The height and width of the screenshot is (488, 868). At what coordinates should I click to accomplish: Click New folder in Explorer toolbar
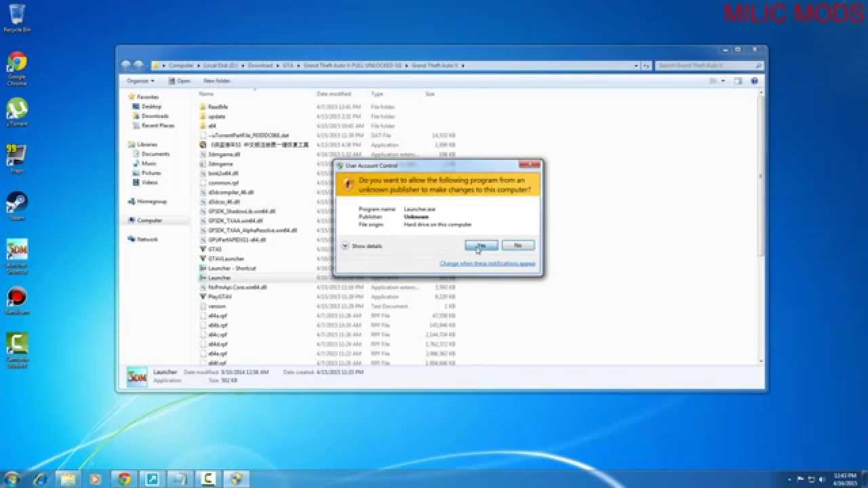(217, 81)
